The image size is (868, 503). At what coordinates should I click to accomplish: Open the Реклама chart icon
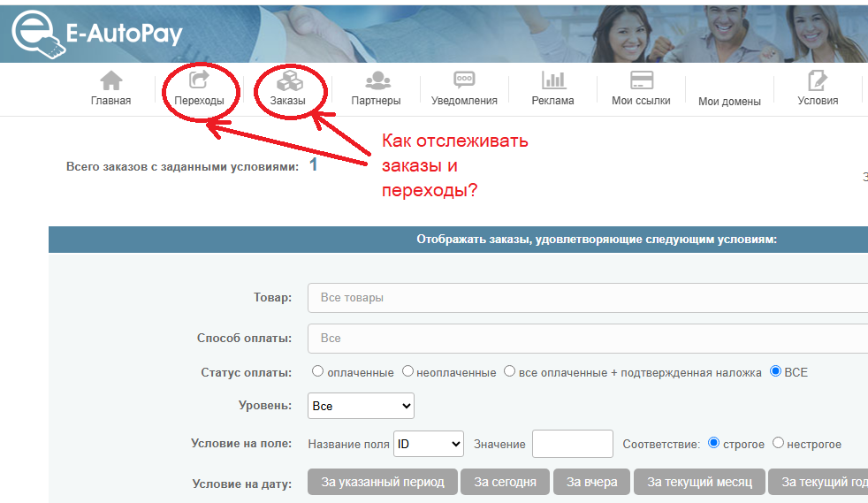click(x=553, y=80)
